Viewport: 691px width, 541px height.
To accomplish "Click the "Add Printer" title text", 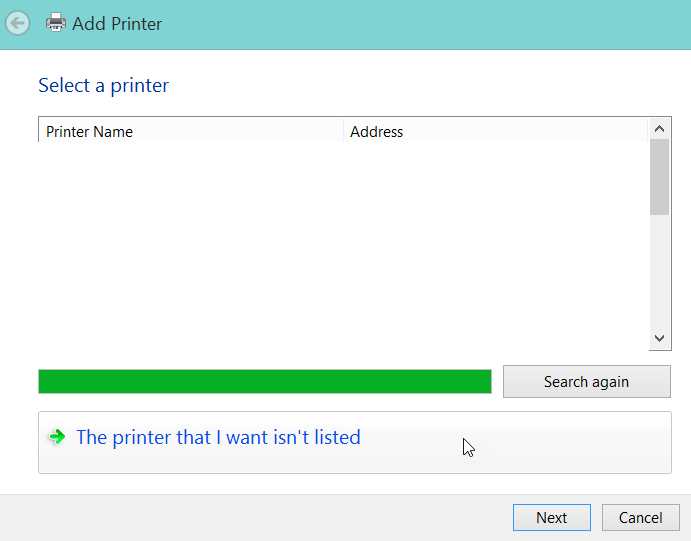I will tap(117, 23).
